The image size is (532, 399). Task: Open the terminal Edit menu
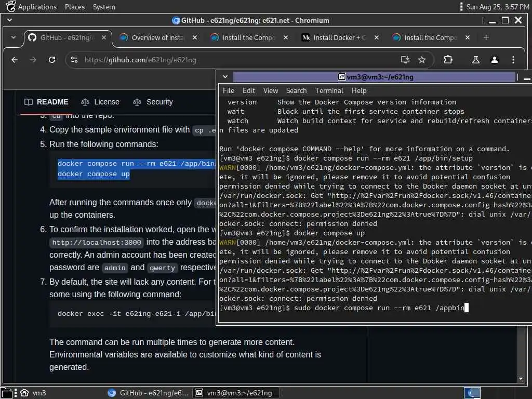248,91
